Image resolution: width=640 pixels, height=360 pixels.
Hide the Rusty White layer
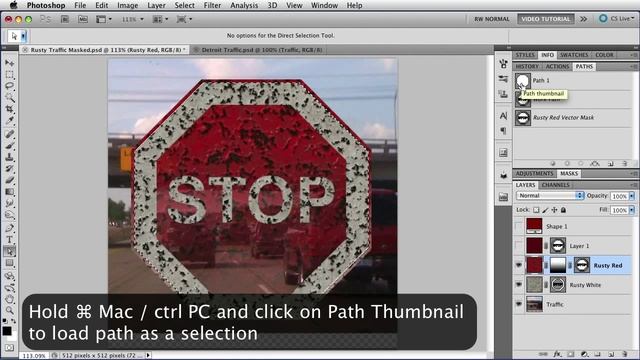click(x=519, y=284)
